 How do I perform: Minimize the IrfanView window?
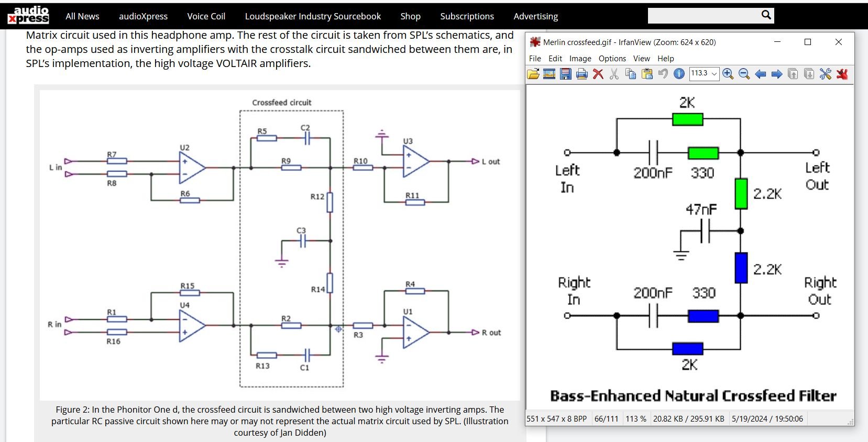click(777, 42)
